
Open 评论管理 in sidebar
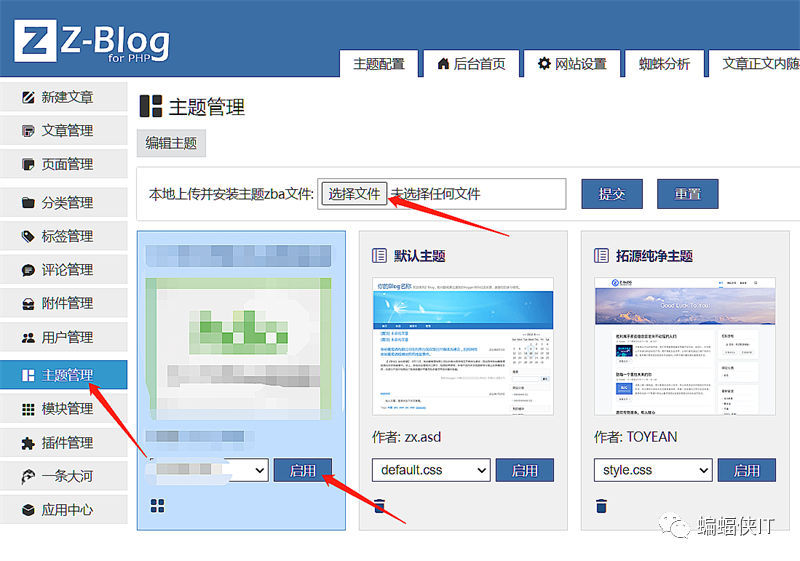coord(64,270)
